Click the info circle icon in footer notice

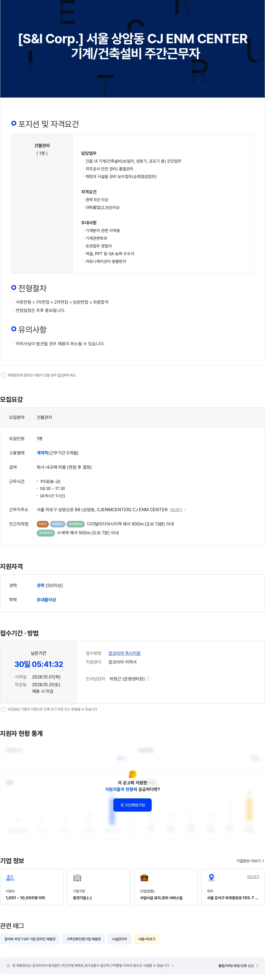click(x=8, y=966)
